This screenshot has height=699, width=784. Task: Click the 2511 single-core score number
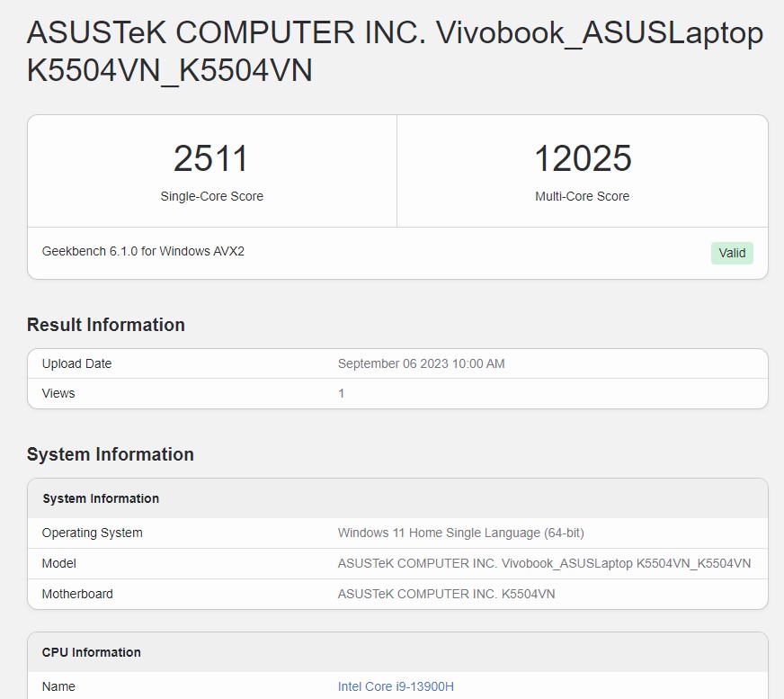tap(211, 159)
